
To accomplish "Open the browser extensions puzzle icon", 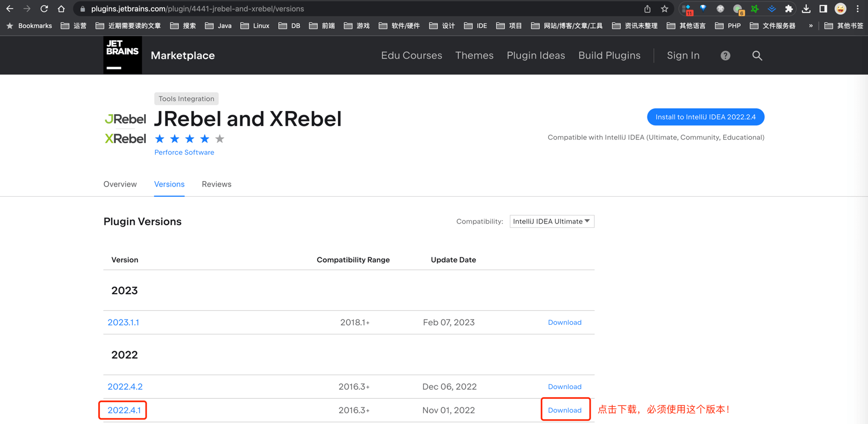I will click(x=789, y=9).
